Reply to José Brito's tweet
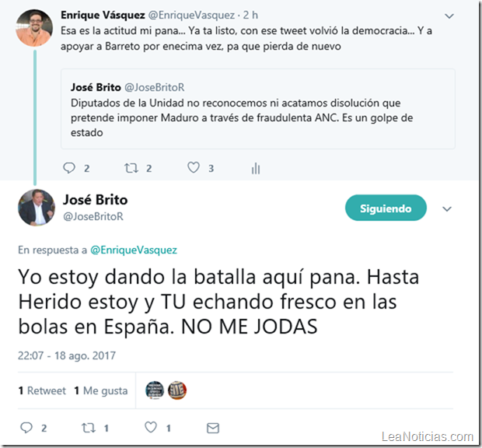The image size is (482, 448). tap(26, 428)
